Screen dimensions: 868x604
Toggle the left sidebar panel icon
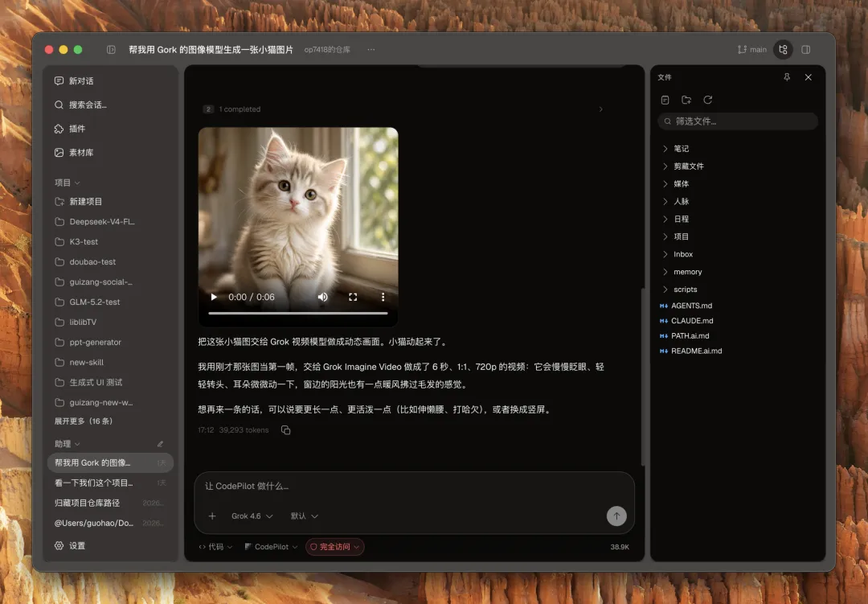click(x=111, y=49)
